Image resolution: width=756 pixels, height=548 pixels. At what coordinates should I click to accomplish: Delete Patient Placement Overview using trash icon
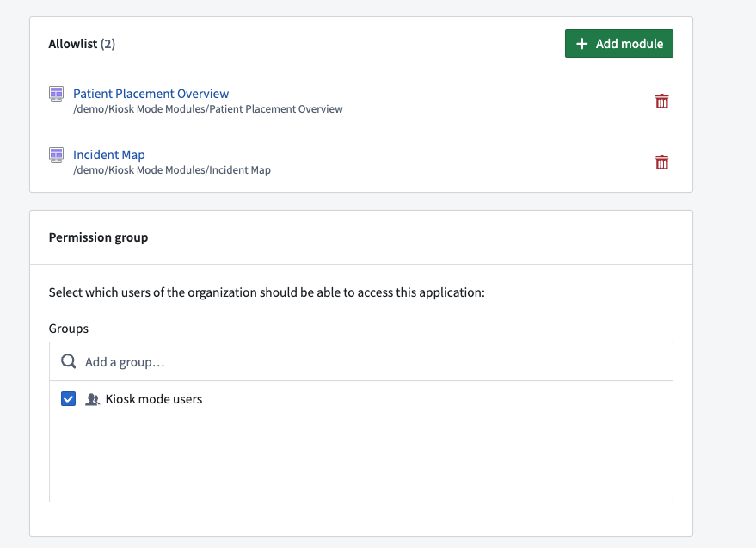tap(661, 102)
